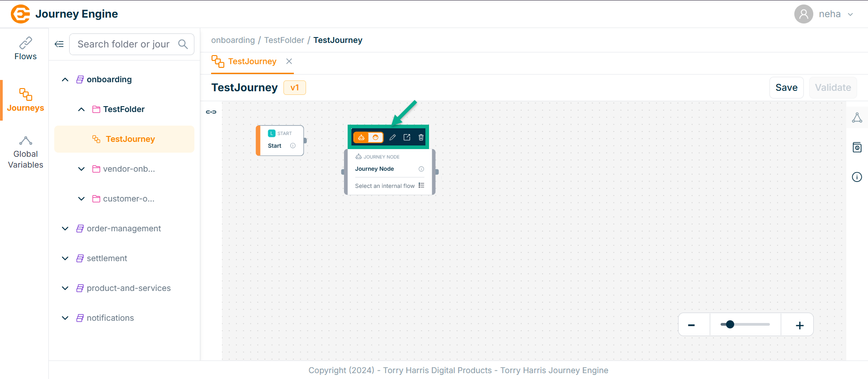Viewport: 868px width, 379px height.
Task: Open Journey Node via external link icon
Action: [x=407, y=137]
